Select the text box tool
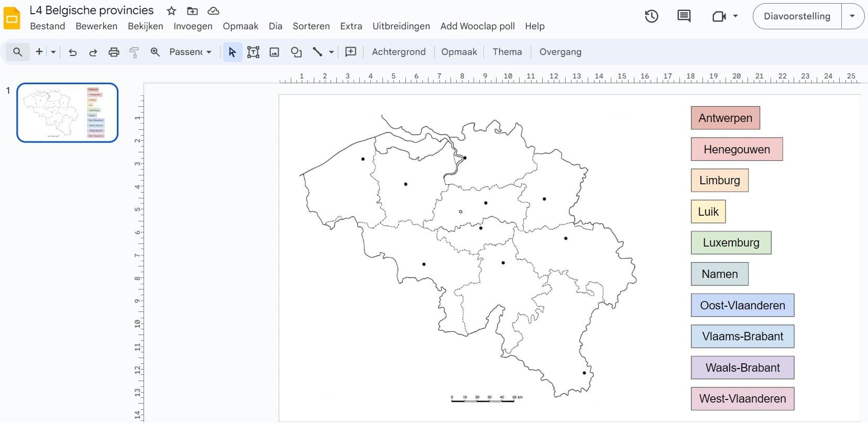 (x=253, y=52)
